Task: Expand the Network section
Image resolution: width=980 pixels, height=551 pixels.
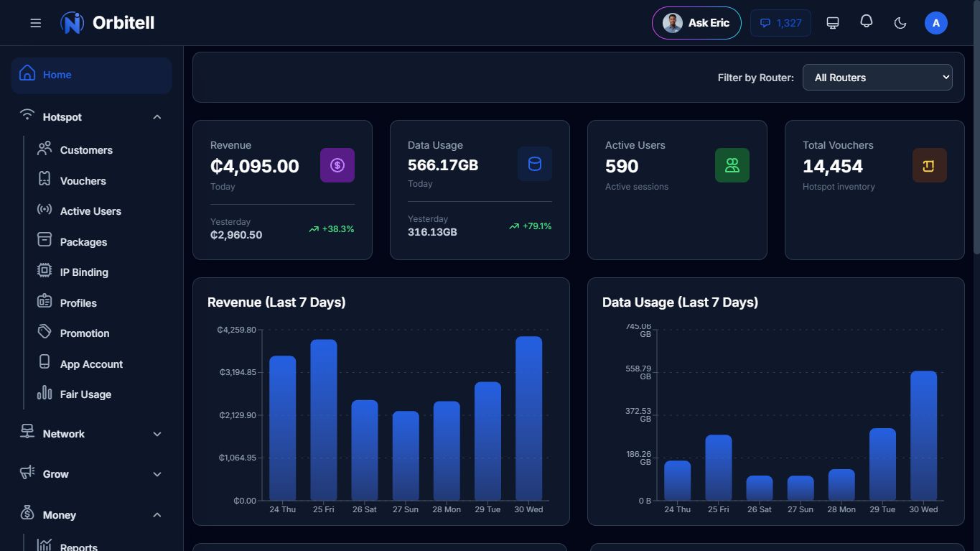Action: 91,434
